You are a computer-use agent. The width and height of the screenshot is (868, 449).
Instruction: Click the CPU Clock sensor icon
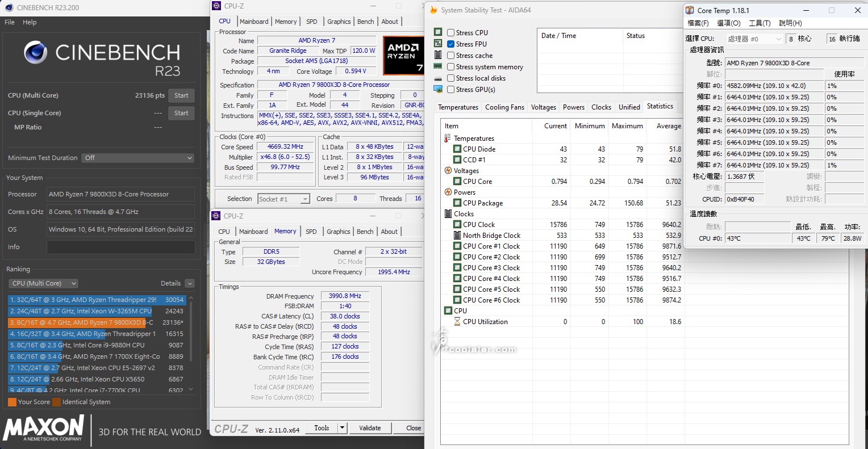coord(457,224)
